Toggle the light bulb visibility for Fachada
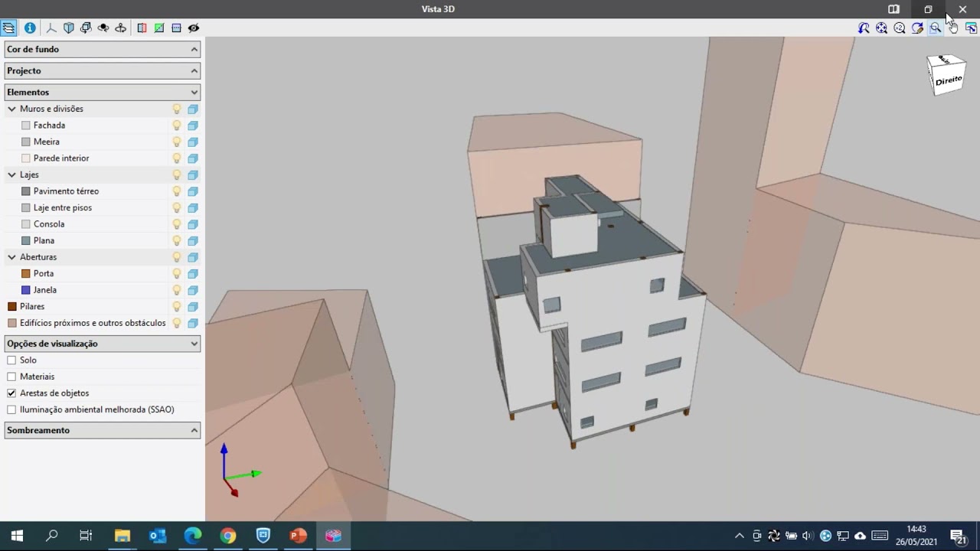 [177, 126]
